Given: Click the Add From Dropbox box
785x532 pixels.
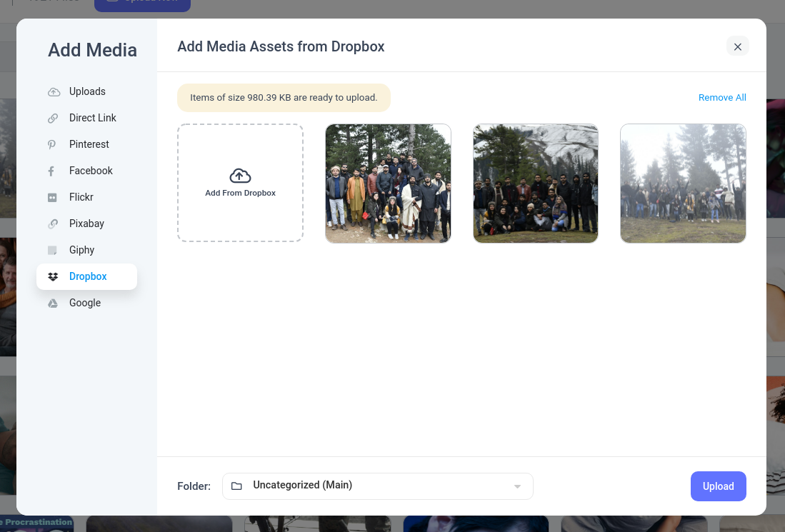Looking at the screenshot, I should click(x=240, y=184).
